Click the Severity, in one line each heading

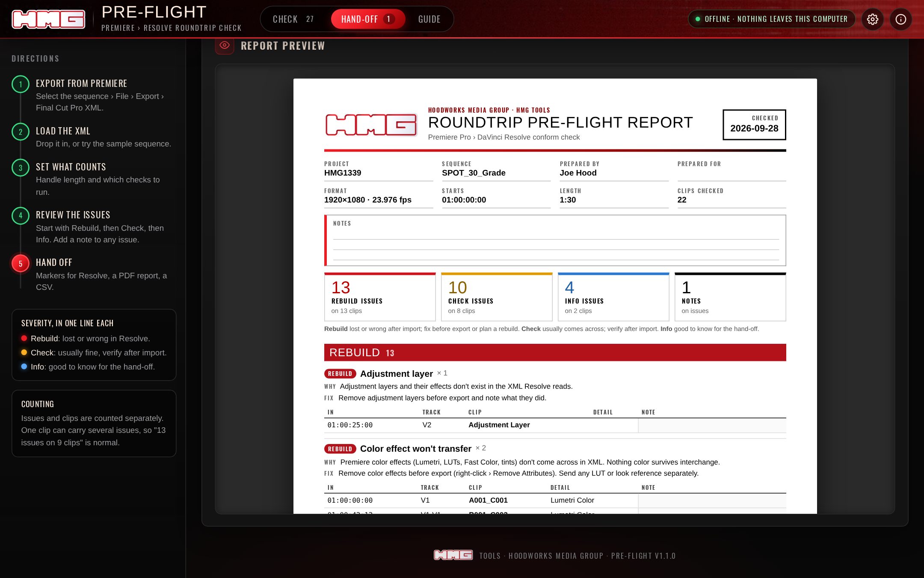coord(68,323)
